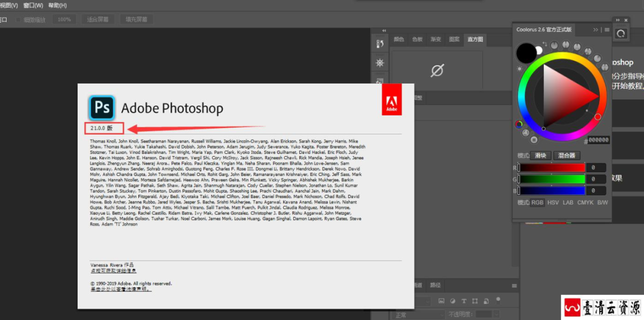Click the circular refresh icon beside Coolorus
644x320 pixels.
621,33
